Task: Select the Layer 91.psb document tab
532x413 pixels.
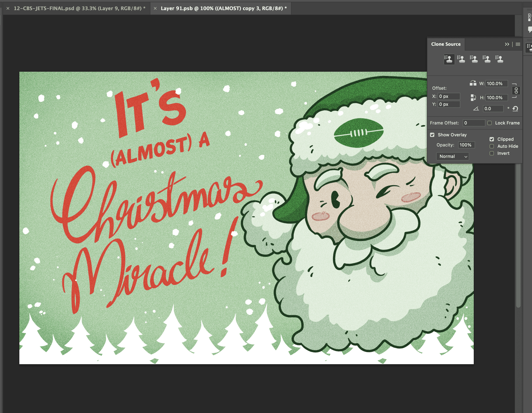Action: 224,8
